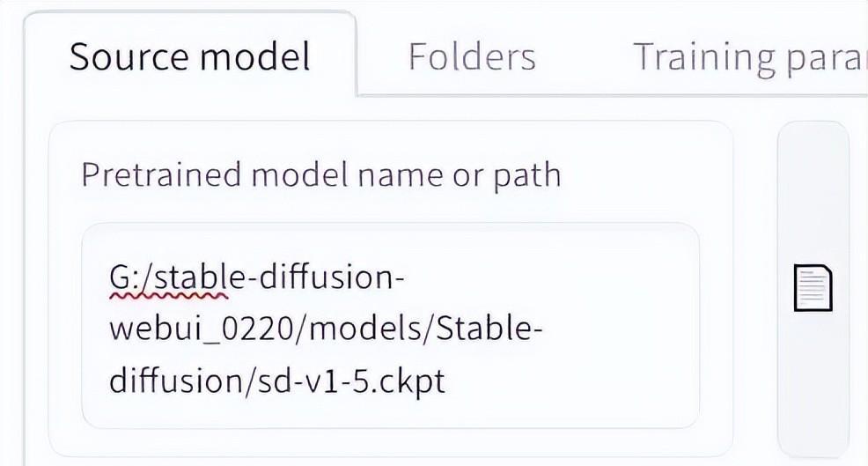Viewport: 868px width, 466px height.
Task: Select the Source model tab
Action: coord(189,56)
